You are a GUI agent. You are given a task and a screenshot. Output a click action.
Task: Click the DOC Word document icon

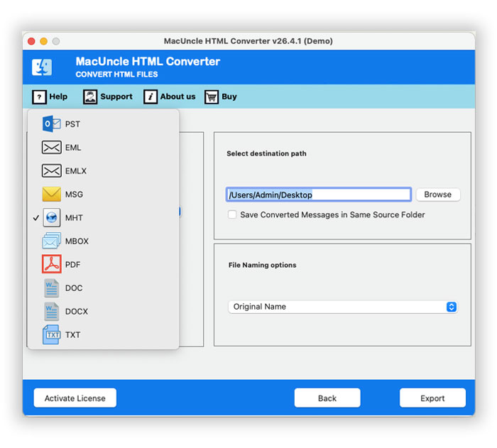pos(51,288)
